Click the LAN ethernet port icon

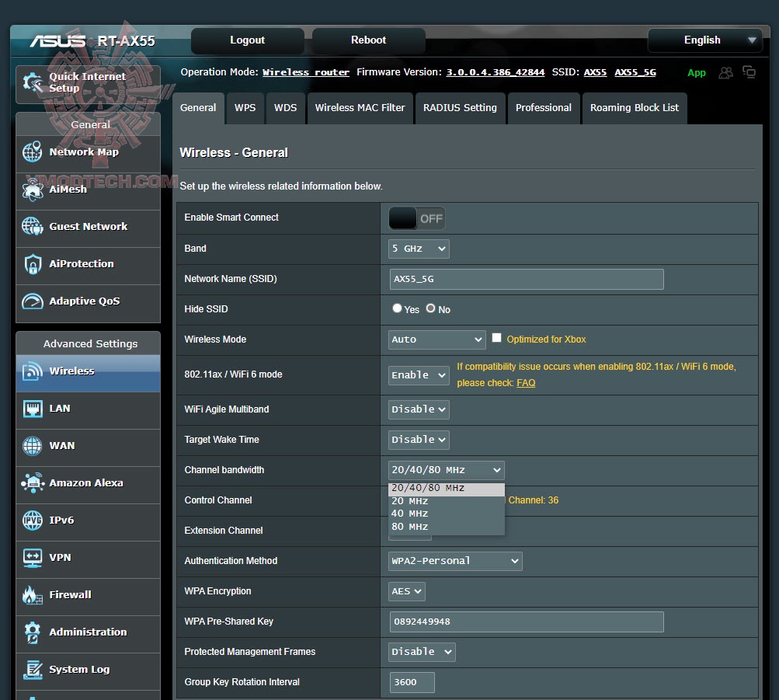[33, 409]
